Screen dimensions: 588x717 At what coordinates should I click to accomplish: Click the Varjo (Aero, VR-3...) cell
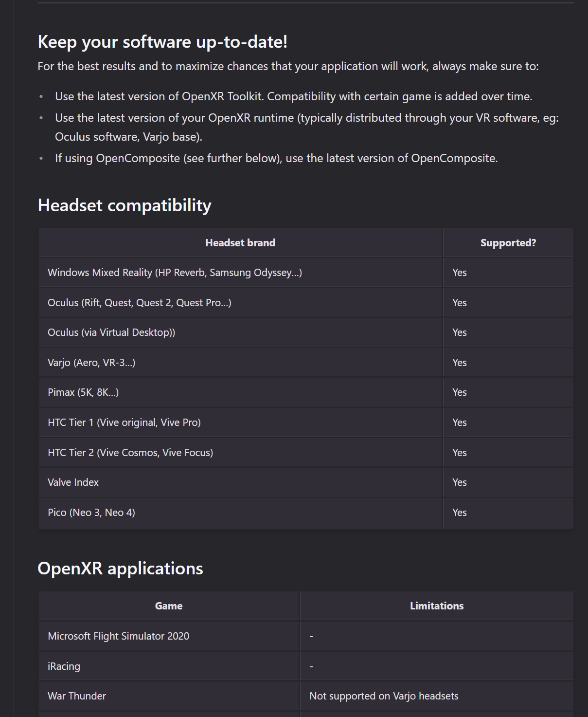click(x=91, y=363)
